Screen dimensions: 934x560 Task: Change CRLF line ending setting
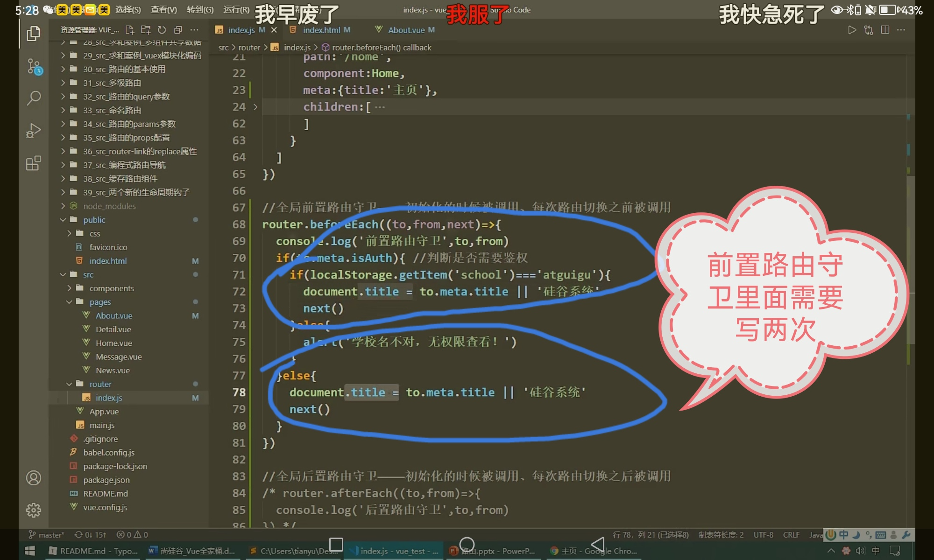pos(791,535)
